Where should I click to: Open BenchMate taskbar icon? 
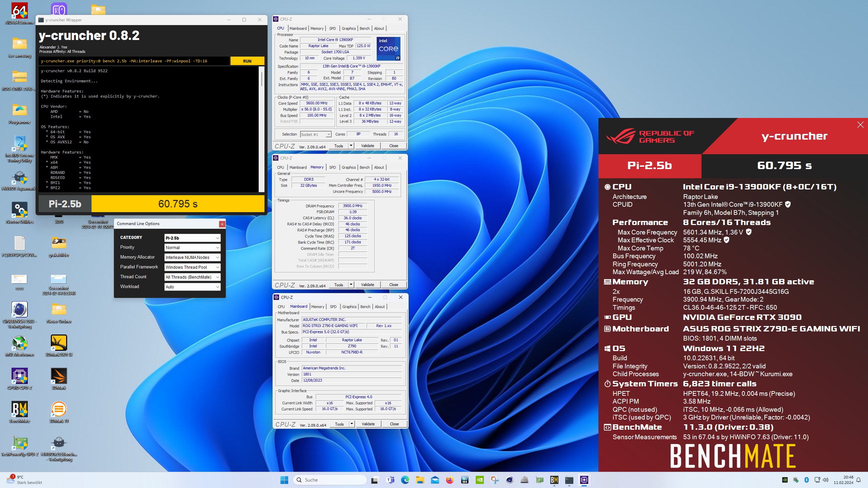coord(554,480)
